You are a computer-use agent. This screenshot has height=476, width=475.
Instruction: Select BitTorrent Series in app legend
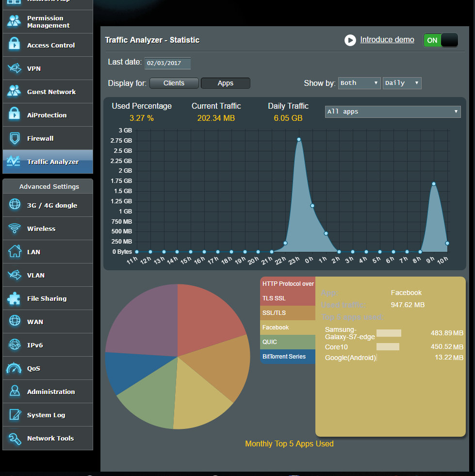[x=287, y=357]
